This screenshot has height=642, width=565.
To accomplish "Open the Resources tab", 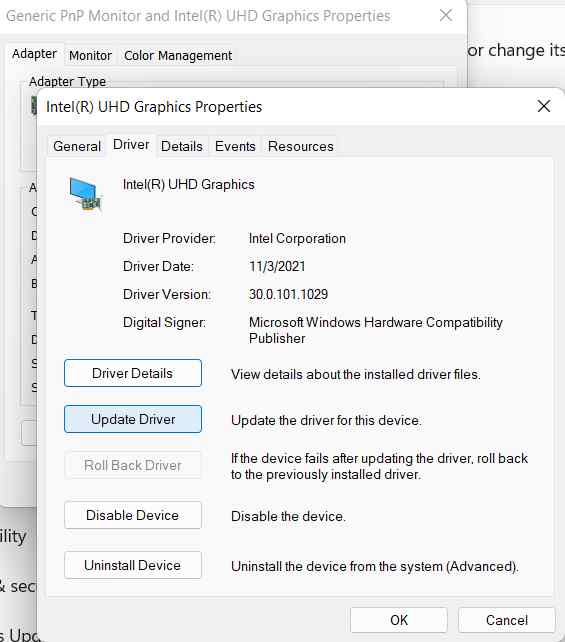I will coord(301,146).
